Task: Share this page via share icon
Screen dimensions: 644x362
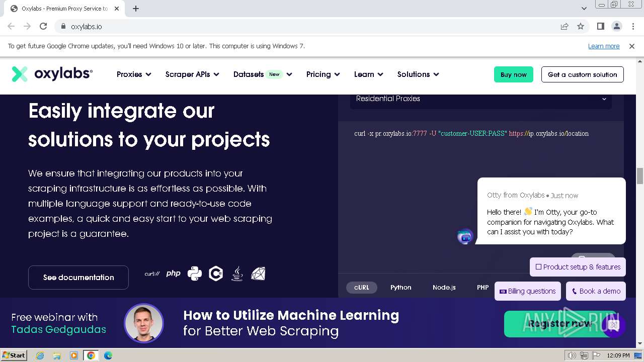Action: tap(565, 26)
